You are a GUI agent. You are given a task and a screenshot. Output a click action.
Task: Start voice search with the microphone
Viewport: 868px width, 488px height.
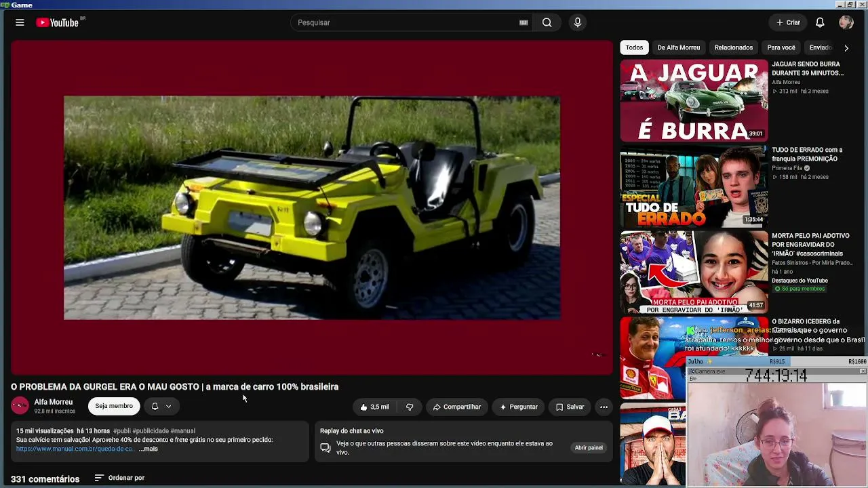pos(578,22)
